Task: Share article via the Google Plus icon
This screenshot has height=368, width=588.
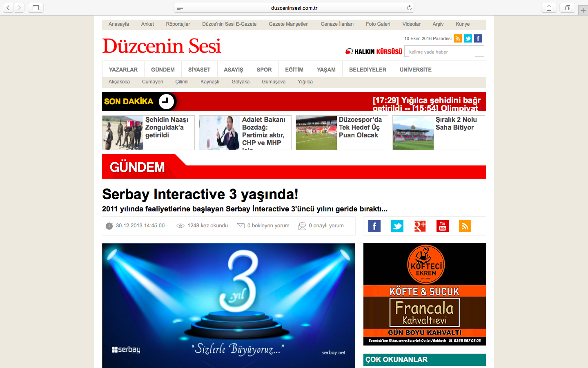Action: (420, 226)
